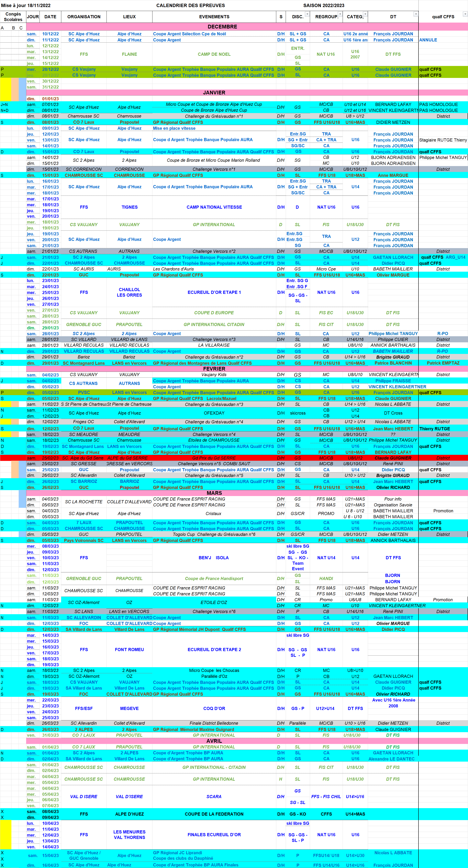Click the 'ETOILE D'OZ' event cell

coord(214,603)
